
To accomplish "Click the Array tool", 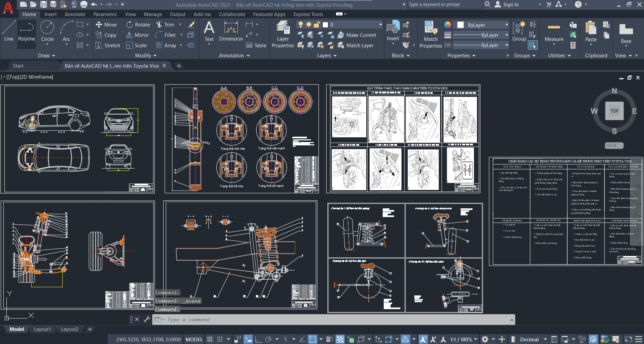I will point(166,45).
